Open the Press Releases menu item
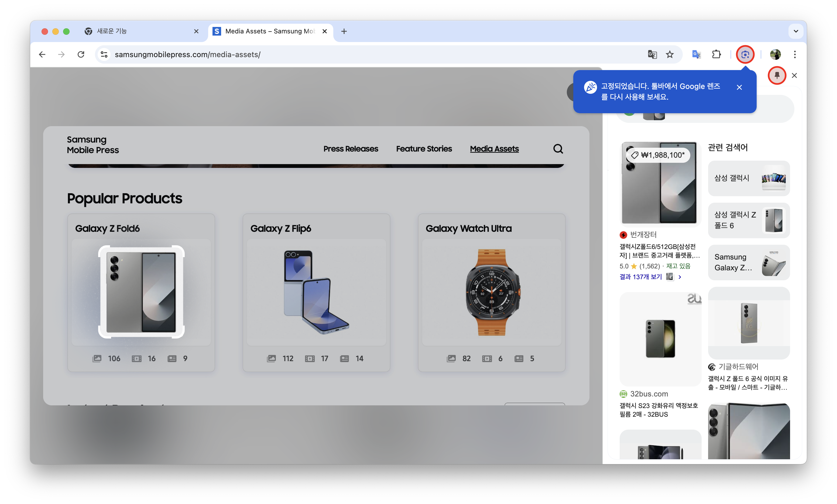Screen dimensions: 837x504 point(351,149)
